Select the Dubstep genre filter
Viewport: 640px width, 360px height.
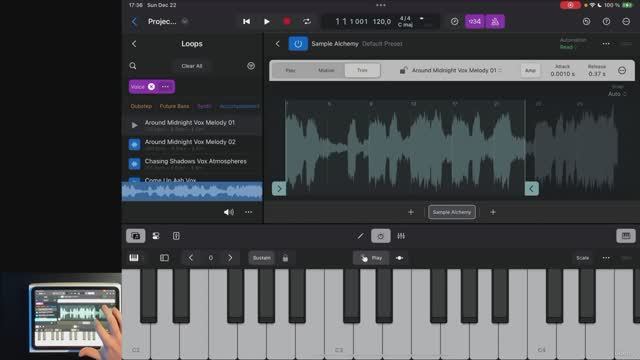point(141,106)
